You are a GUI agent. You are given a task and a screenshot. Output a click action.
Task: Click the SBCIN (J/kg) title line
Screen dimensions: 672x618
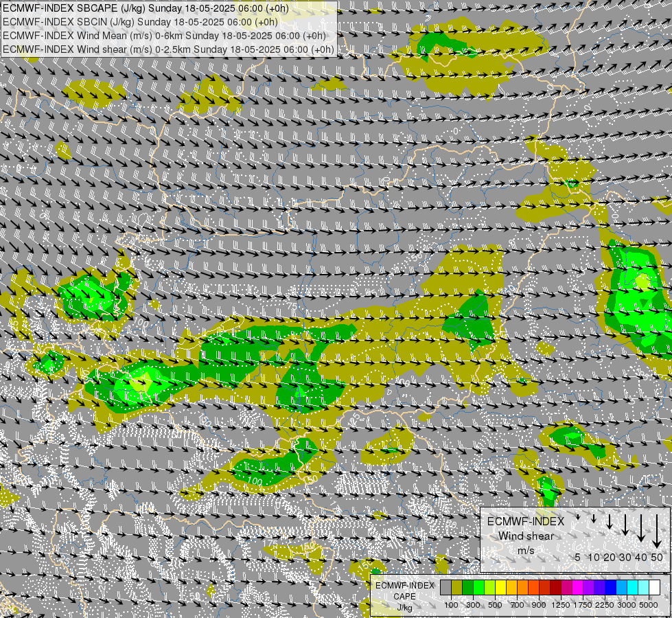(140, 22)
